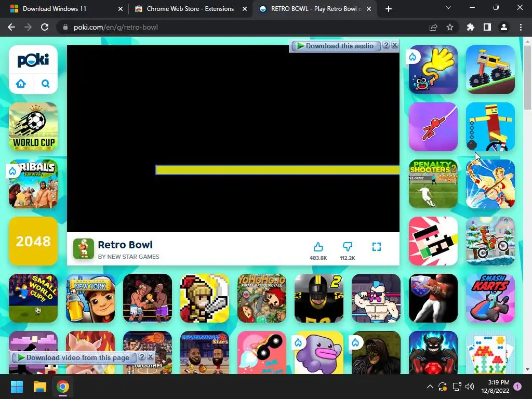View site security lock info
The image size is (532, 399).
65,27
